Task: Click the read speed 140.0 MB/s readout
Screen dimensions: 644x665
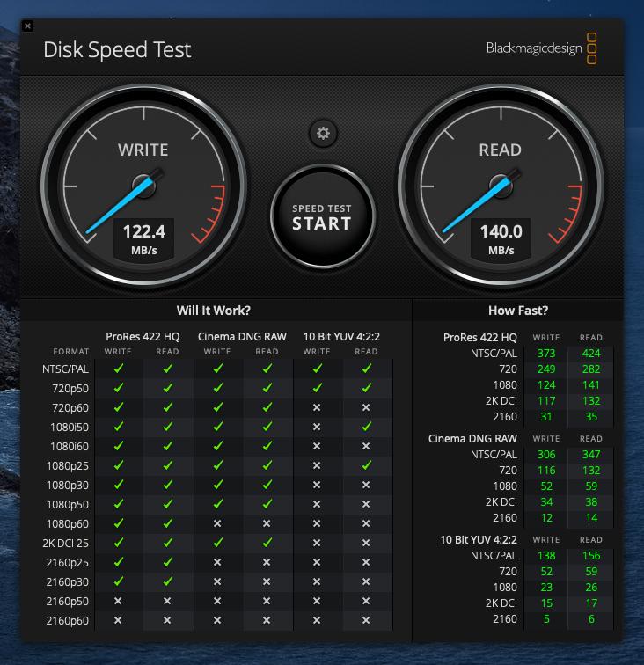Action: coord(501,238)
